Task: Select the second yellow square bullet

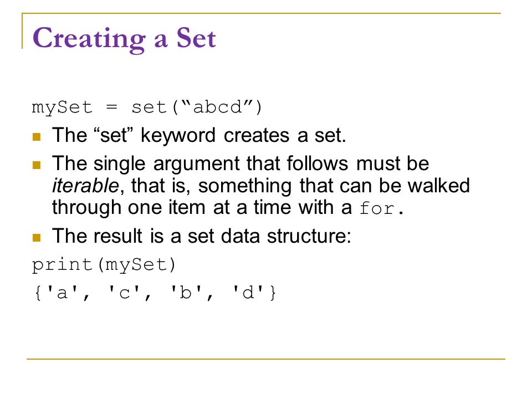Action: (37, 165)
